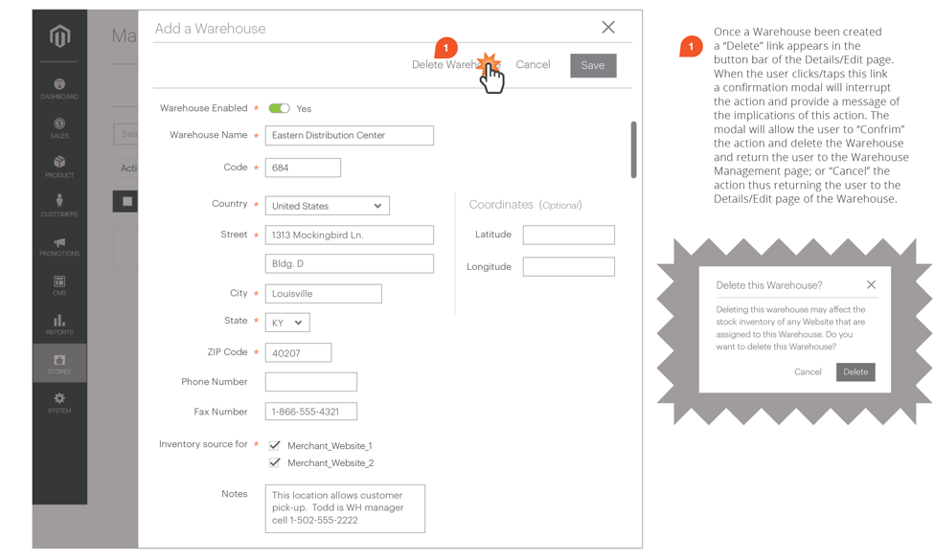The image size is (934, 560).
Task: Open the System gear icon
Action: point(59,400)
